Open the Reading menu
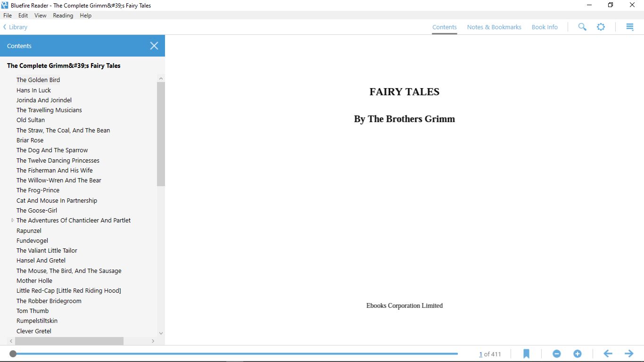Image resolution: width=644 pixels, height=362 pixels. tap(63, 16)
